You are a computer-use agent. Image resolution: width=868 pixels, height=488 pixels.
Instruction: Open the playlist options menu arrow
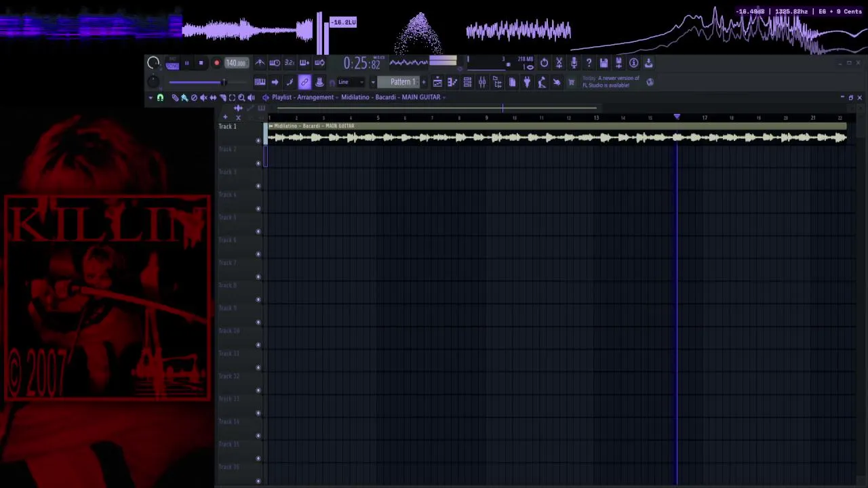click(x=151, y=98)
